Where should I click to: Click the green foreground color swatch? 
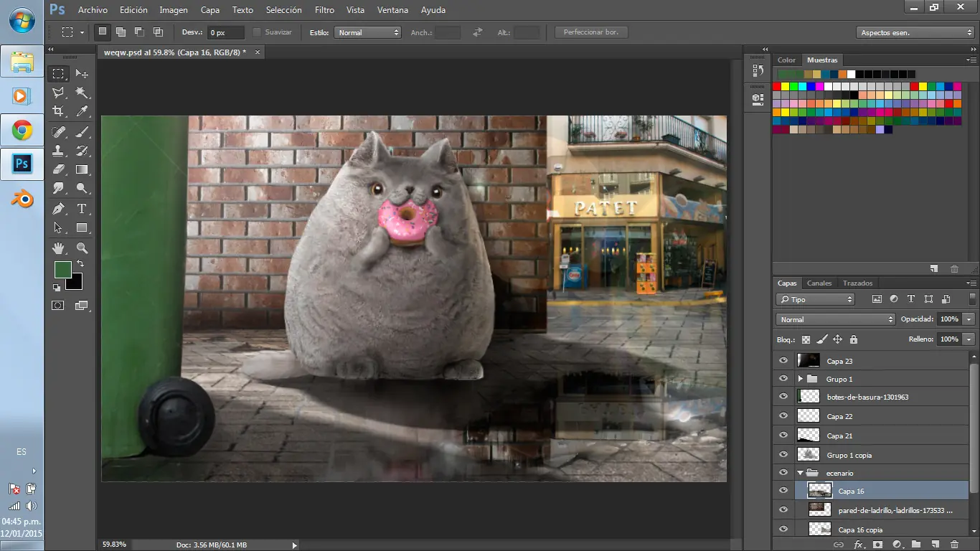coord(62,270)
